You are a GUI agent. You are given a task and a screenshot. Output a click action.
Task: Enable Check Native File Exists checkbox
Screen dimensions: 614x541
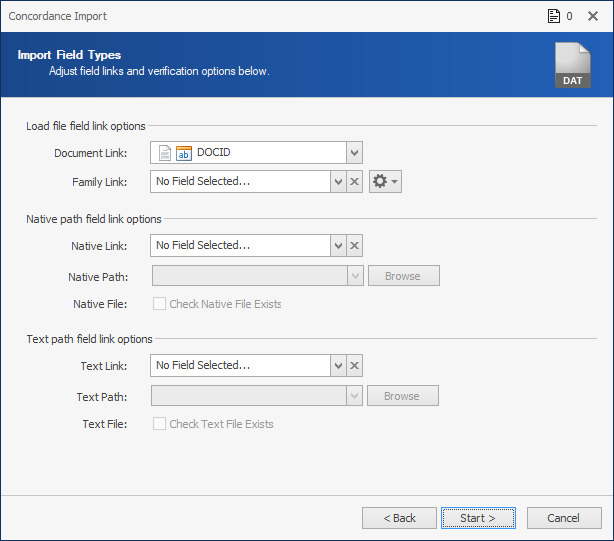tap(159, 304)
